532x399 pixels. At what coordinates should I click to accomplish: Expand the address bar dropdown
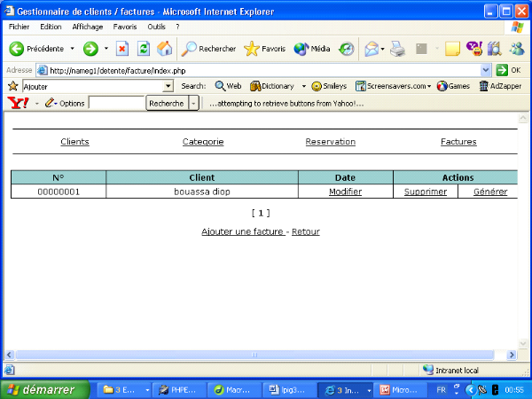pyautogui.click(x=486, y=70)
